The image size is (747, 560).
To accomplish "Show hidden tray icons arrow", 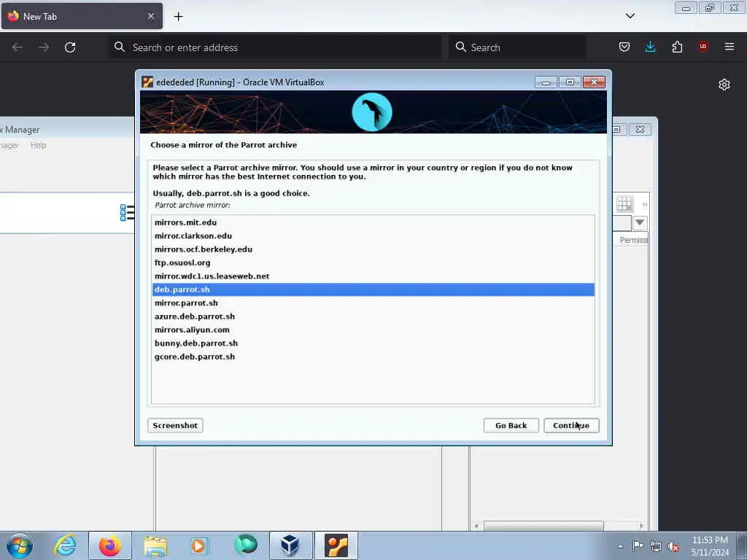I will point(620,546).
